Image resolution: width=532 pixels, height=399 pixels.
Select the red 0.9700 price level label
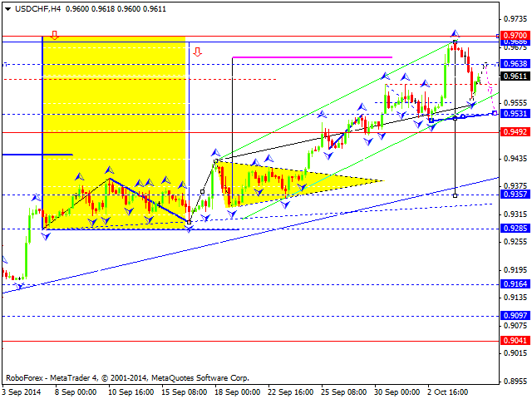pos(515,35)
